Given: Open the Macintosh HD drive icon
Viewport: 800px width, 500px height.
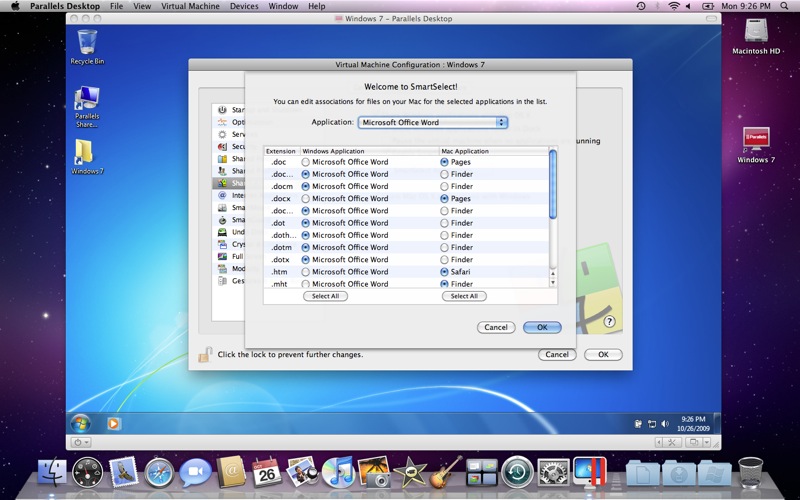Looking at the screenshot, I should [755, 33].
